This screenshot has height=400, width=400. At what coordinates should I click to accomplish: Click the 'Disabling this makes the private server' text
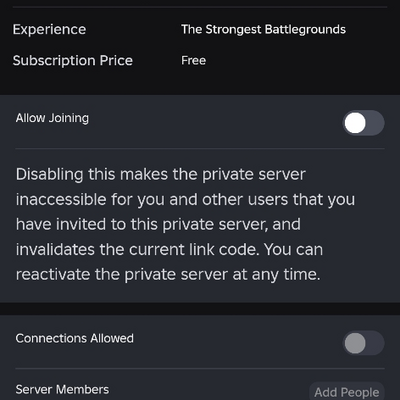(161, 175)
